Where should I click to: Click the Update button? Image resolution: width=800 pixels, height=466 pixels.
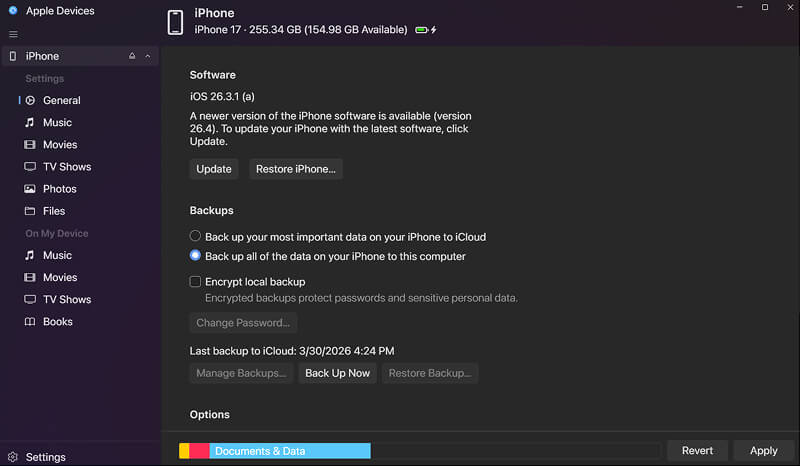click(x=214, y=169)
